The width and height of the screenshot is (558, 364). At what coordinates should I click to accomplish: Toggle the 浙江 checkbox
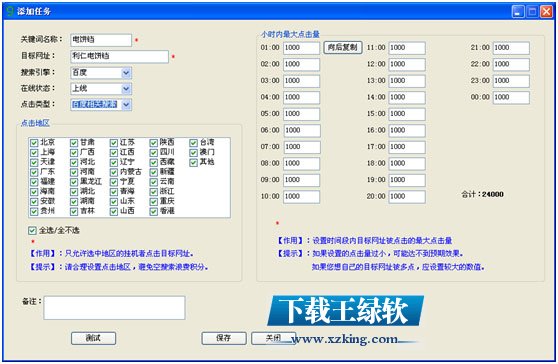tap(154, 192)
